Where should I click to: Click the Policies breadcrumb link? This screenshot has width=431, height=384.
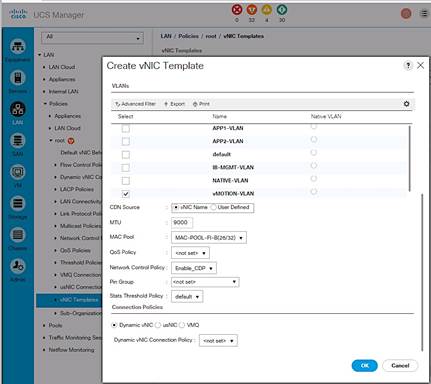coord(188,36)
